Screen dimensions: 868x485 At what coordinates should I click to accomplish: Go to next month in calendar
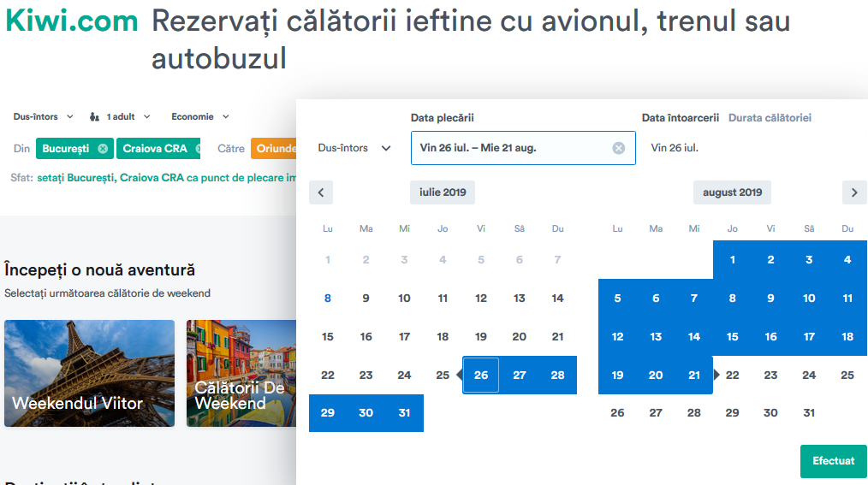point(853,192)
